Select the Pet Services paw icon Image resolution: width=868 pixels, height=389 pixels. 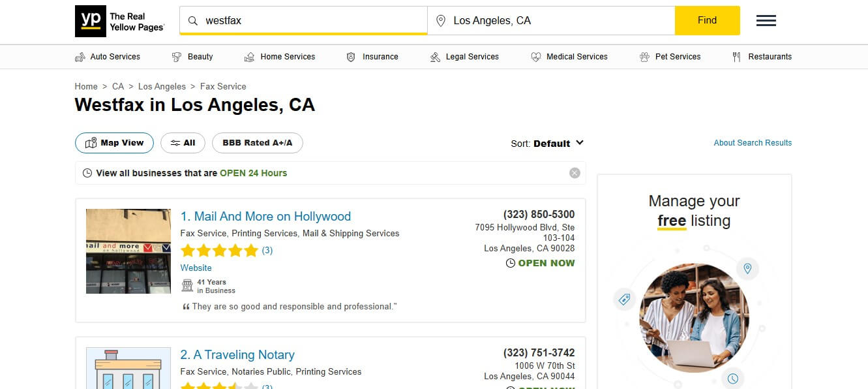tap(644, 57)
